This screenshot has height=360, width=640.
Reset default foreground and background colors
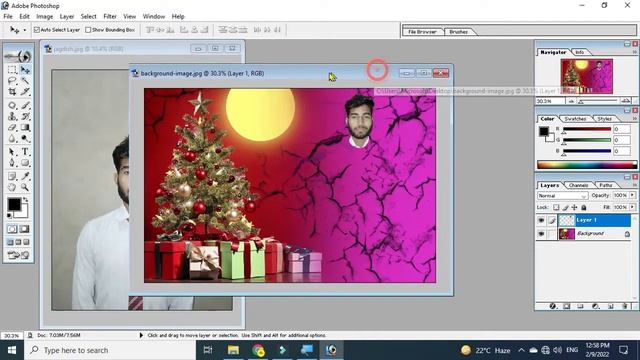pyautogui.click(x=9, y=215)
